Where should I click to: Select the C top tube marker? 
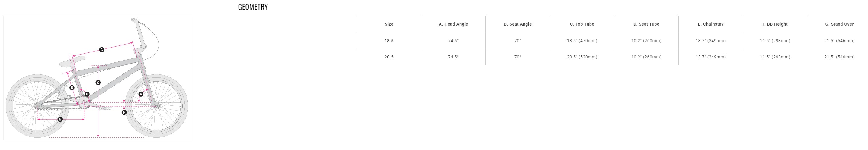click(x=101, y=50)
